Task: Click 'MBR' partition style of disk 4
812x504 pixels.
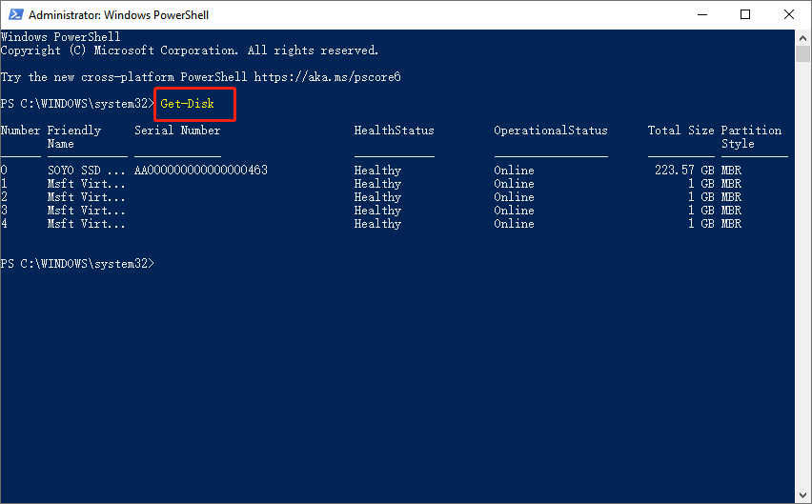Action: pyautogui.click(x=731, y=224)
